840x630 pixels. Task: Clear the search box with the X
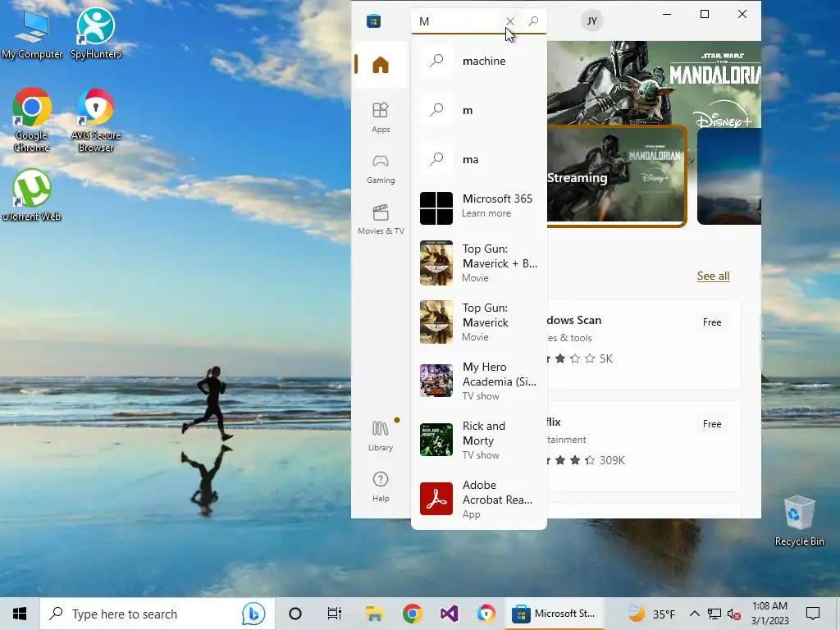point(509,21)
